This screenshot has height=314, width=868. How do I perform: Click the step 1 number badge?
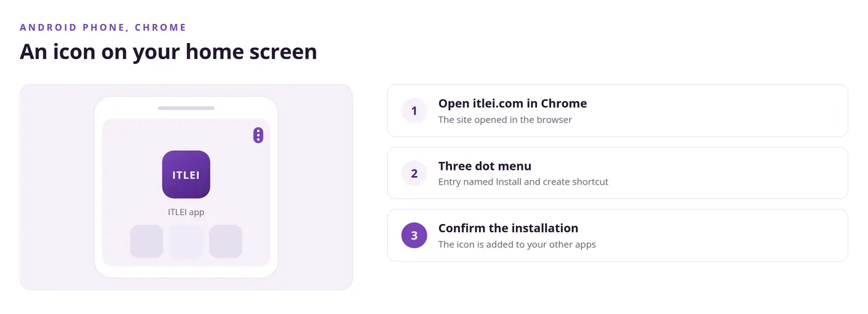pos(414,111)
